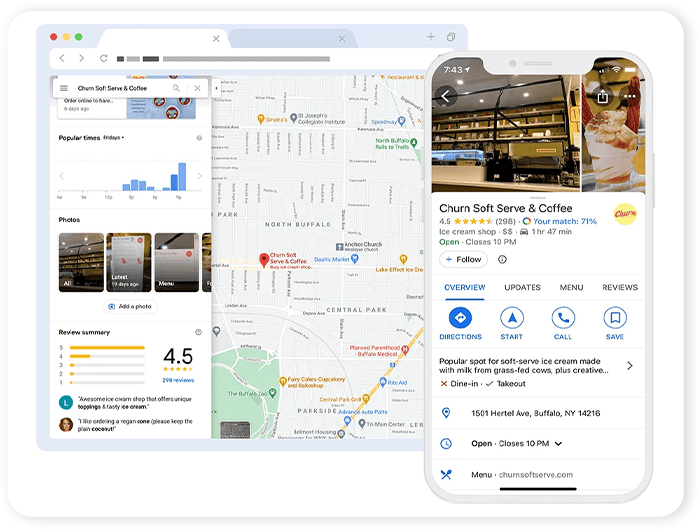Open churnsoftserve.com menu link
700x530 pixels.
tap(535, 475)
